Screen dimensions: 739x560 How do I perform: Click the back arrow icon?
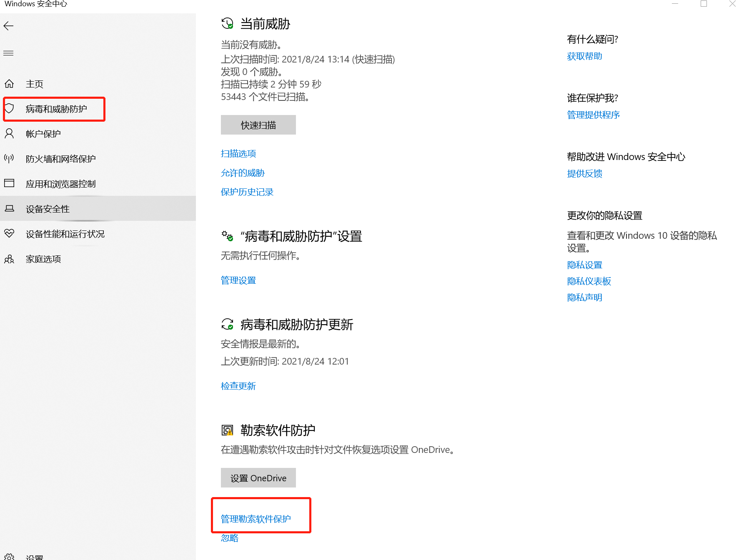point(9,26)
